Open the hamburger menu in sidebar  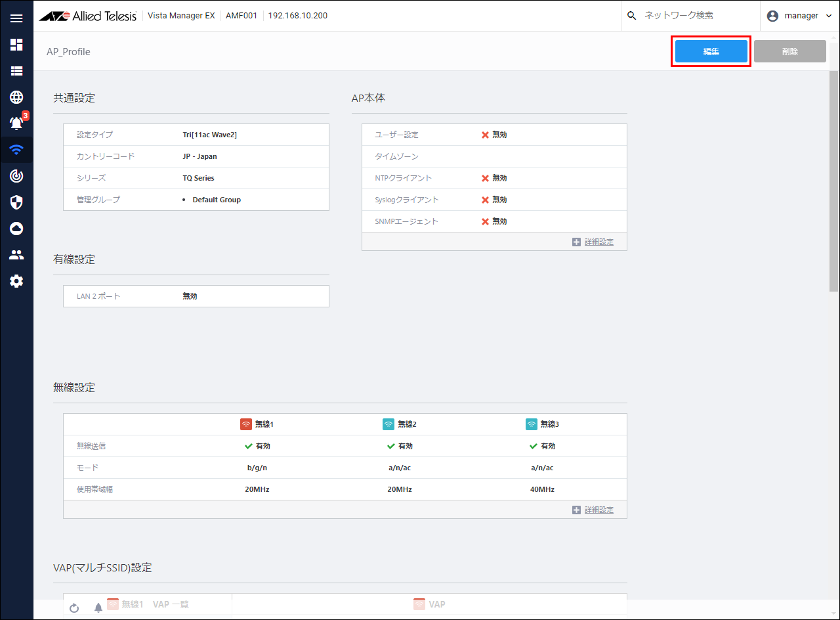(16, 18)
